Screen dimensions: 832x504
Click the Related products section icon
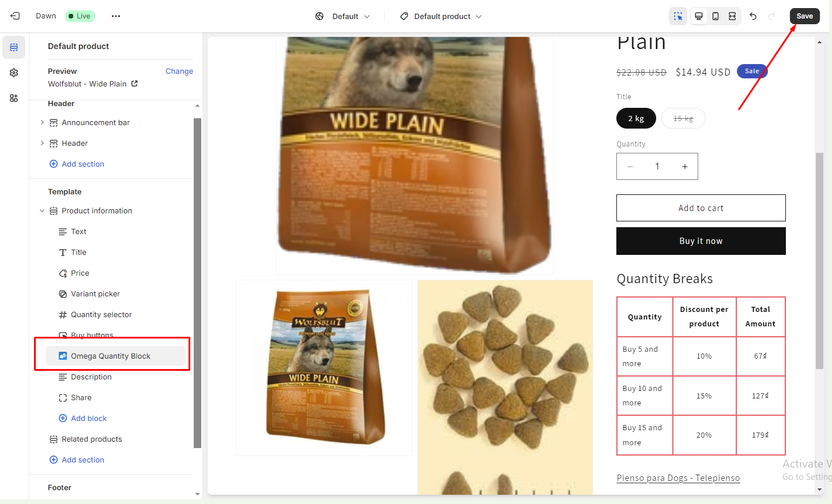pos(54,439)
